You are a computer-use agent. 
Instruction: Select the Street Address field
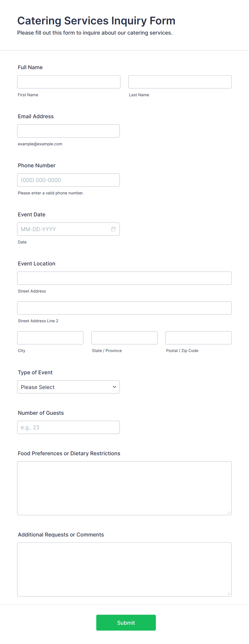pyautogui.click(x=124, y=278)
